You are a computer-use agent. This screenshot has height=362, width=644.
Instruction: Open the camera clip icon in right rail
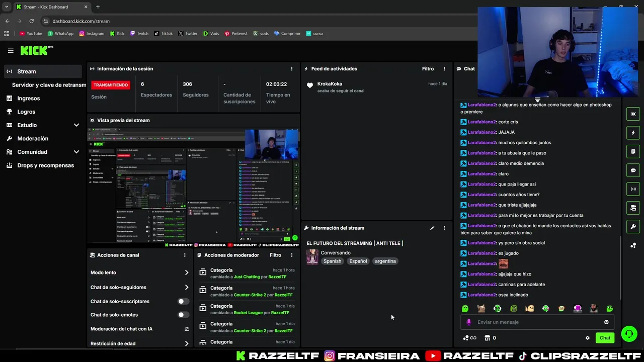pyautogui.click(x=633, y=208)
